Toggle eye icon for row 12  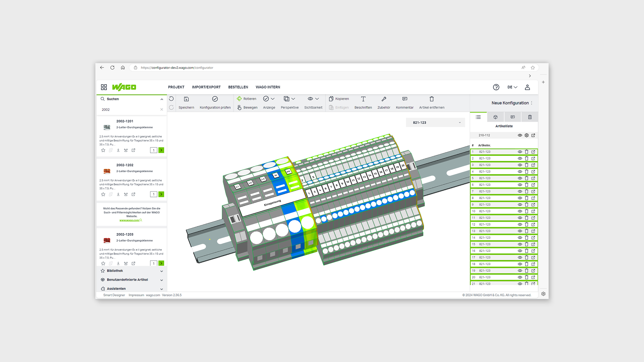tap(520, 225)
